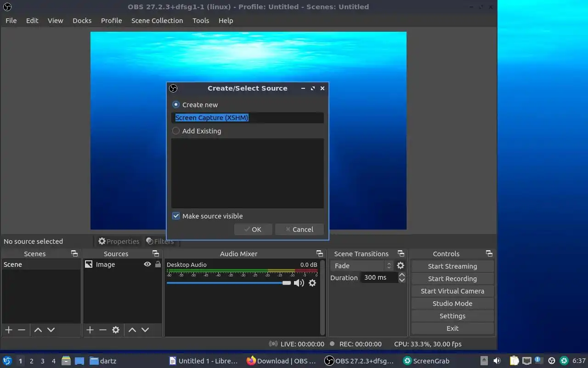588x368 pixels.
Task: Move source down arrow in Sources panel
Action: point(145,330)
